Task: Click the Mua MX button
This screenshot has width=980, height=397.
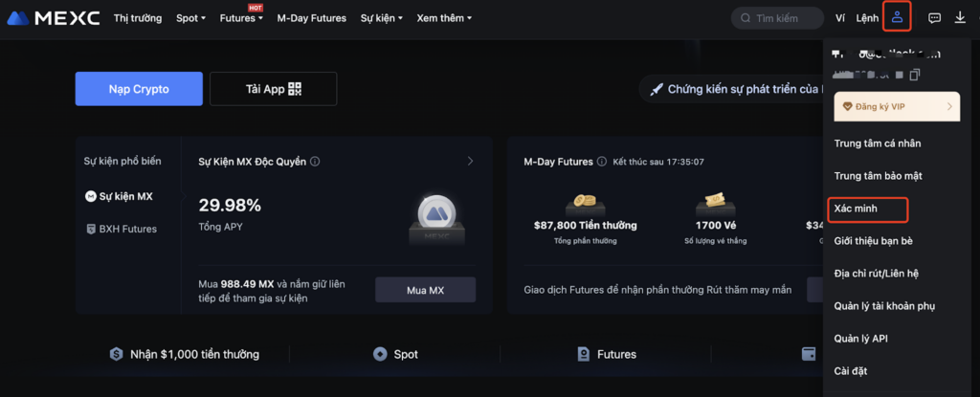Action: (425, 290)
